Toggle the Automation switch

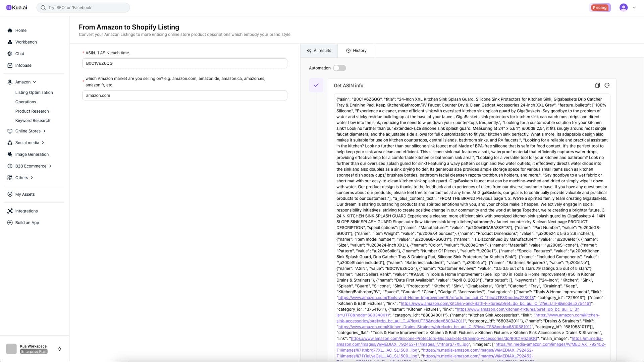click(x=339, y=68)
